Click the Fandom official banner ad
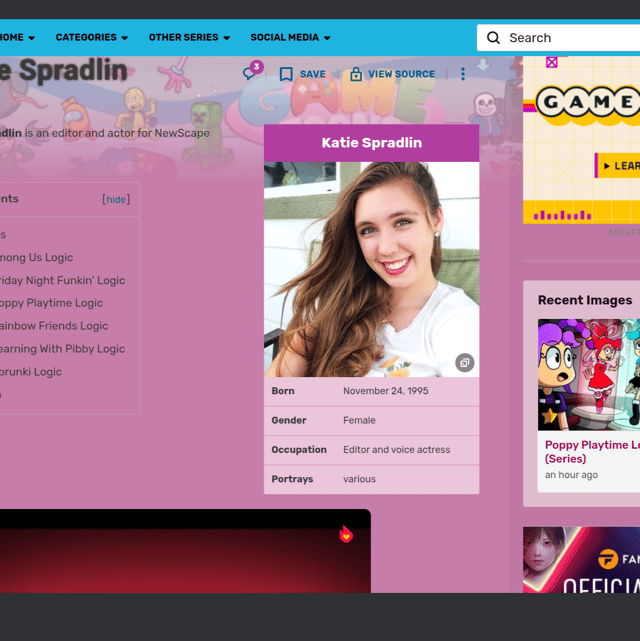 582,560
